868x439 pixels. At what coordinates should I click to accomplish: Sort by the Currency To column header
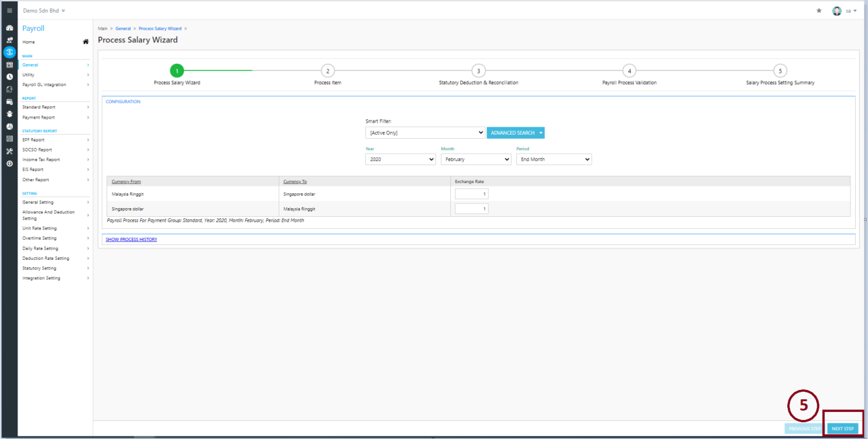(295, 182)
